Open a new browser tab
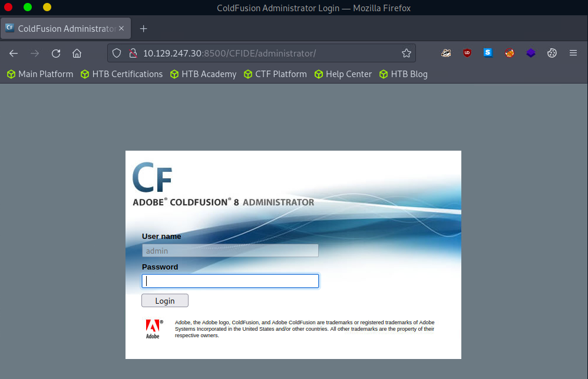The image size is (588, 379). (x=143, y=28)
